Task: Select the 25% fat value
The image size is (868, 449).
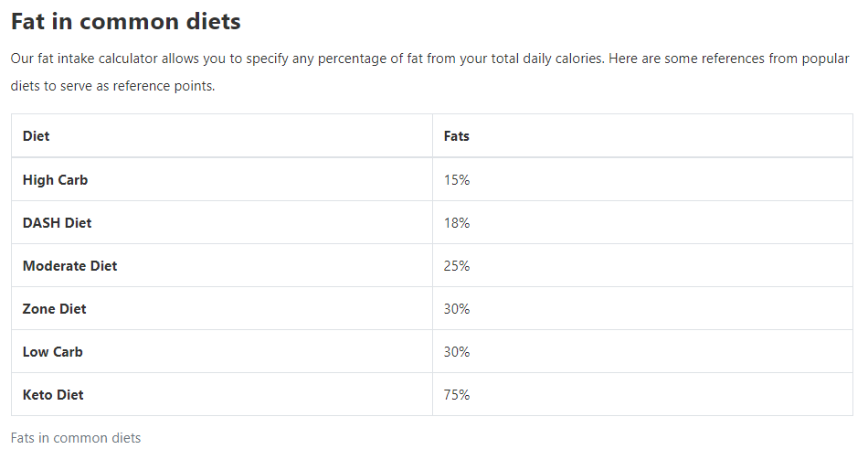Action: 457,266
